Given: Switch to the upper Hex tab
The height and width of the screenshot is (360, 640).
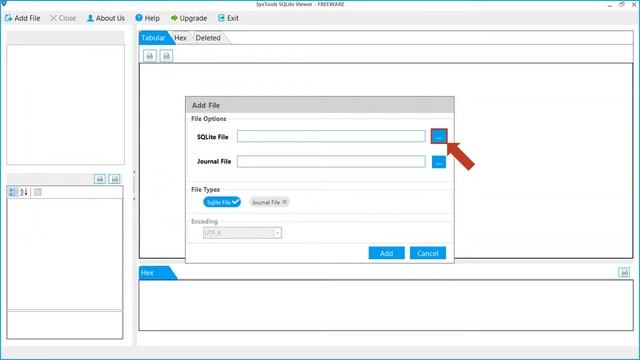Looking at the screenshot, I should pyautogui.click(x=180, y=38).
